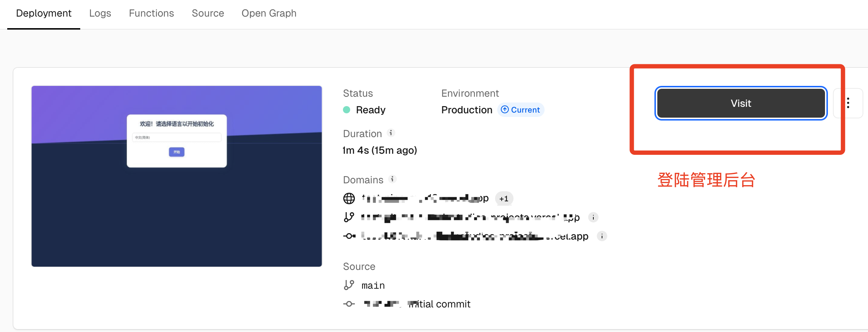
Task: Expand the +1 additional domains badge
Action: tap(504, 198)
